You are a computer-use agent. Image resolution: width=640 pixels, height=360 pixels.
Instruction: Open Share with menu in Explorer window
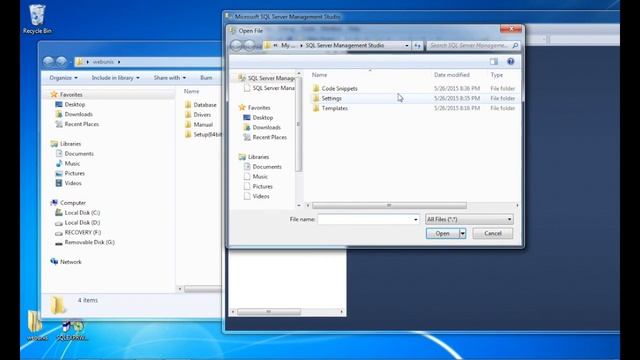(x=170, y=78)
